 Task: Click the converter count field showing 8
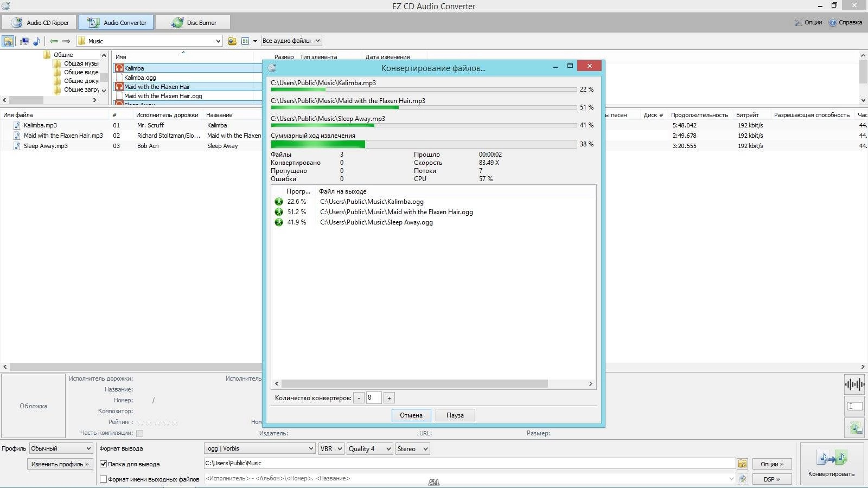374,397
